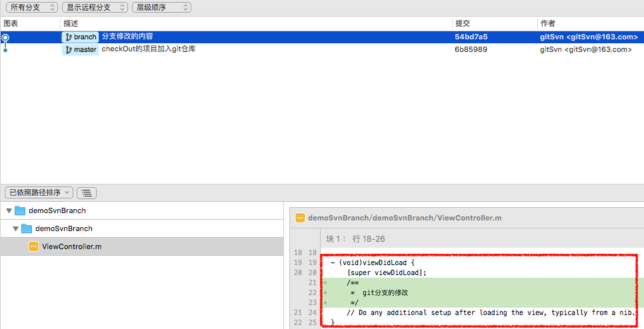Screen dimensions: 644x329
Task: Click the 描述 column header
Action: 71,24
